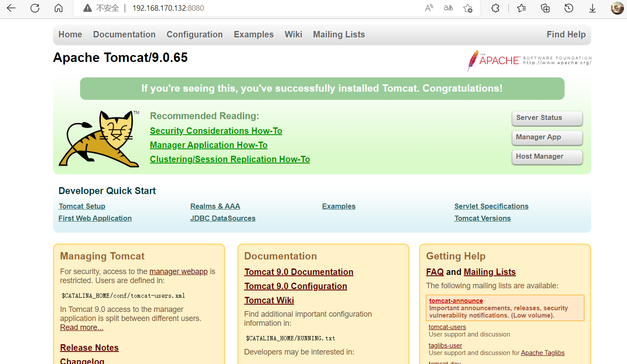Screen dimensions: 627x364
Task: Open the taglibs-user mailing list link
Action: 445,345
